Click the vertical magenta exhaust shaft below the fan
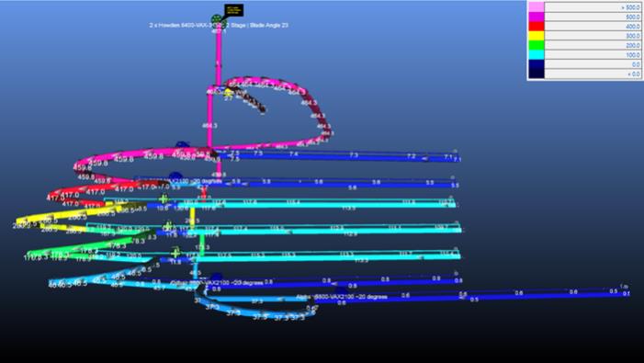 tap(219, 58)
